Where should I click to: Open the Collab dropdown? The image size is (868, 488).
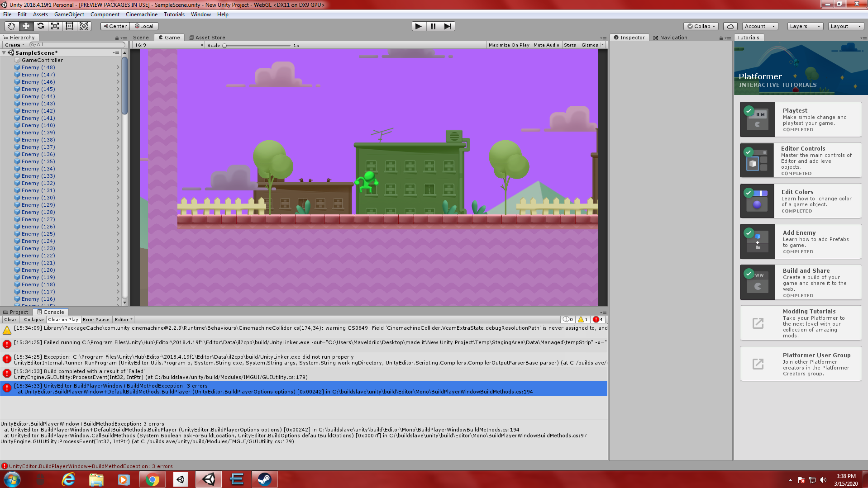[701, 26]
